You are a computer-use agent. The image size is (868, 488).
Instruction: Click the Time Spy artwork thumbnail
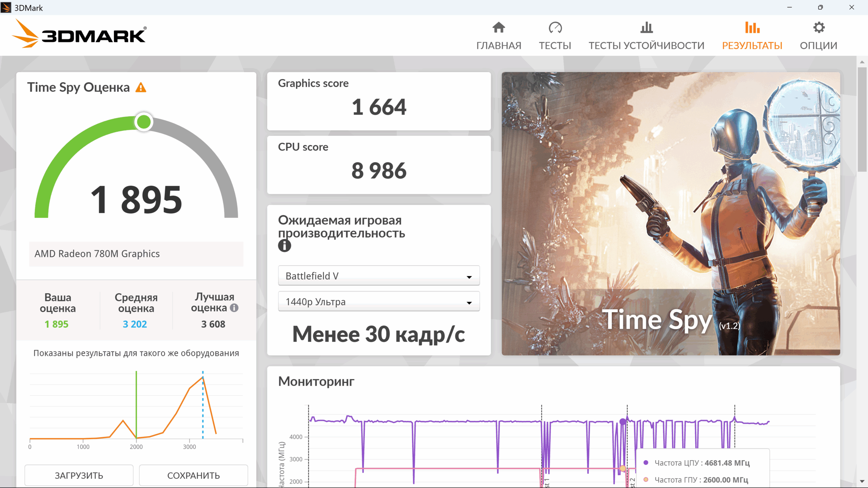click(x=671, y=213)
